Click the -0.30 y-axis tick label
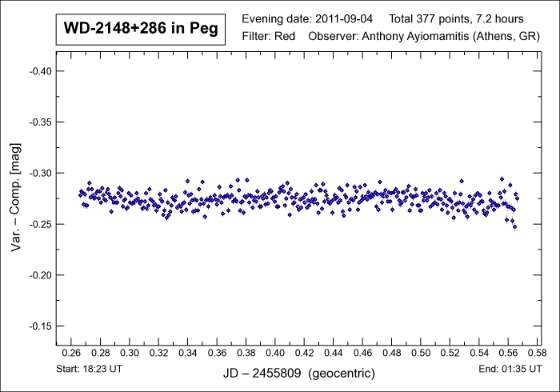This screenshot has height=392, width=560. coord(40,173)
